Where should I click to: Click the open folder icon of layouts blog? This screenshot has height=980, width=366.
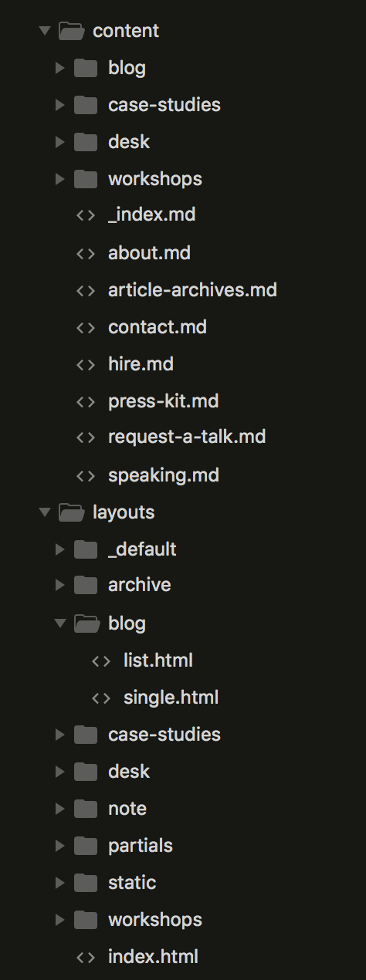[x=86, y=623]
